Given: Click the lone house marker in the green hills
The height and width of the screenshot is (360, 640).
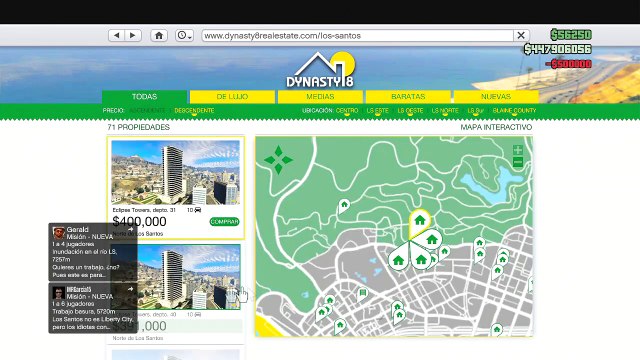Looking at the screenshot, I should click(344, 206).
